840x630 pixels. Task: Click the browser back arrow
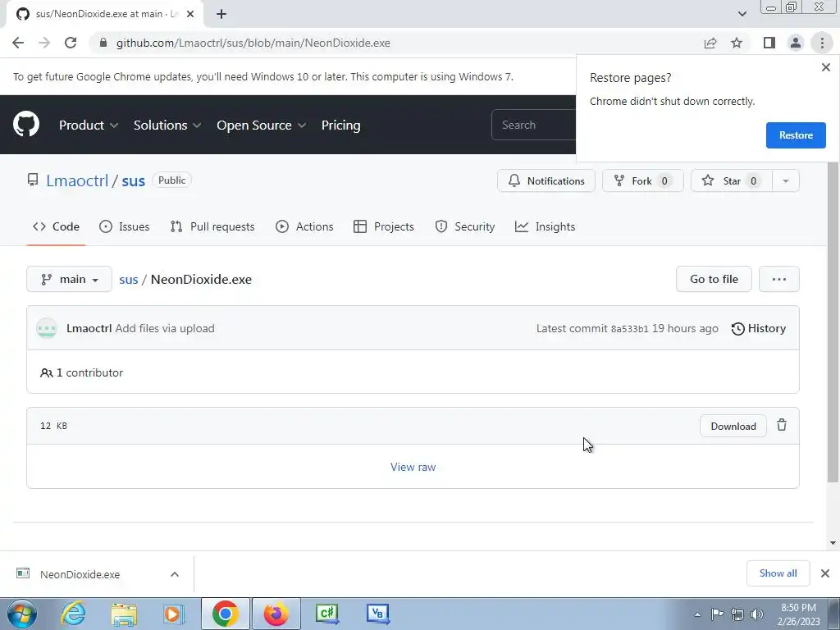[18, 43]
